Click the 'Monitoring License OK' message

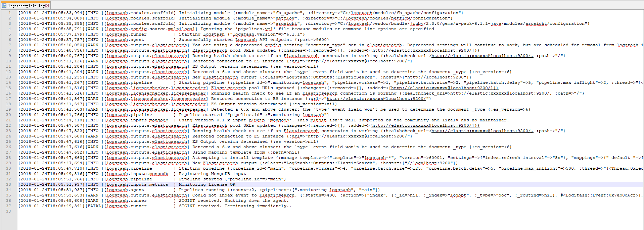tap(207, 184)
